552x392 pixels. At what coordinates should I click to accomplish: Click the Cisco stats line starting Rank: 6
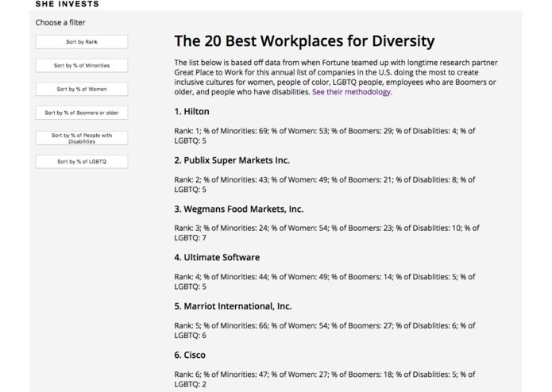click(325, 379)
